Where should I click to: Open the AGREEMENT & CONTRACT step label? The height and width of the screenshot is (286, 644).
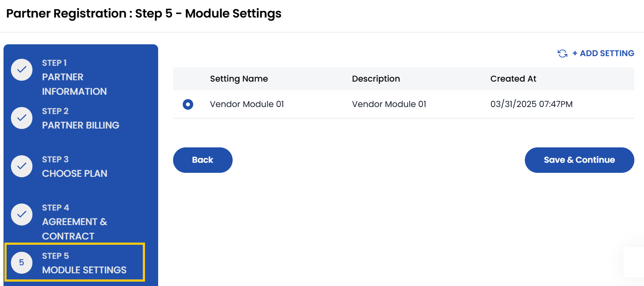74,229
